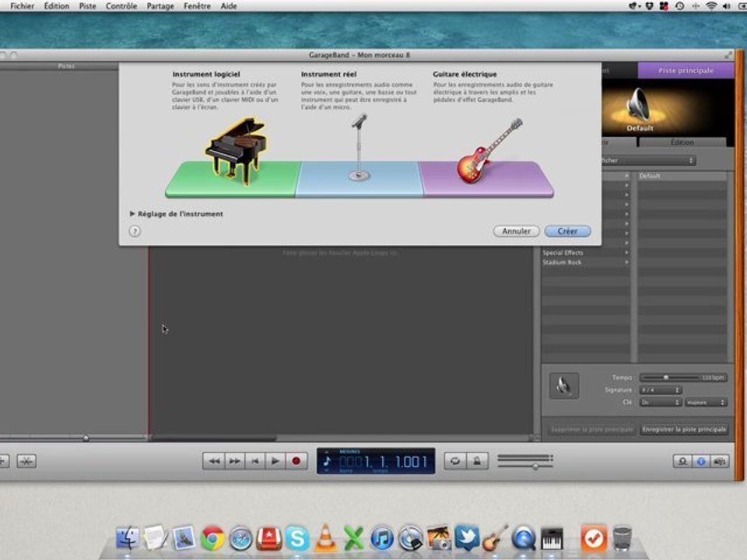Open the Partage menu
Viewport: 747px width, 560px height.
[x=160, y=6]
